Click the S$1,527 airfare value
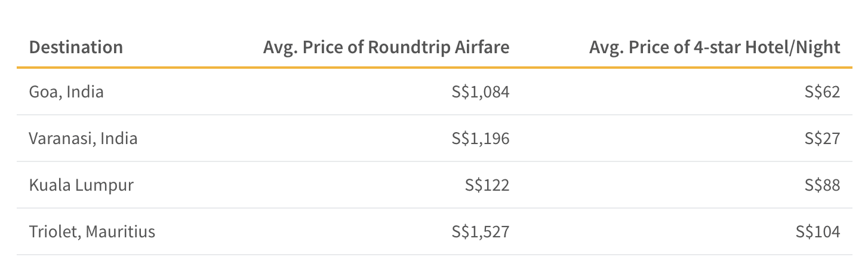Image resolution: width=868 pixels, height=275 pixels. coord(481,232)
